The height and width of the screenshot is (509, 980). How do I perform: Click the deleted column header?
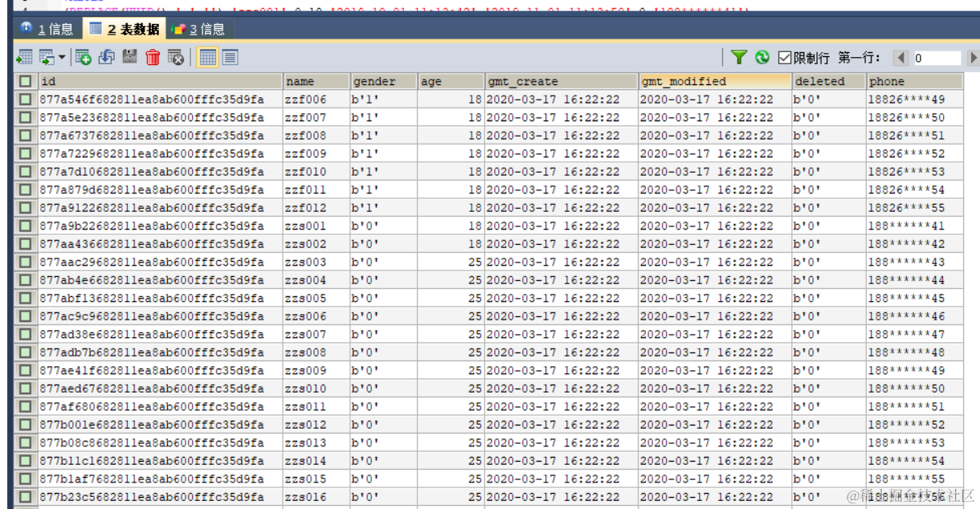(829, 81)
